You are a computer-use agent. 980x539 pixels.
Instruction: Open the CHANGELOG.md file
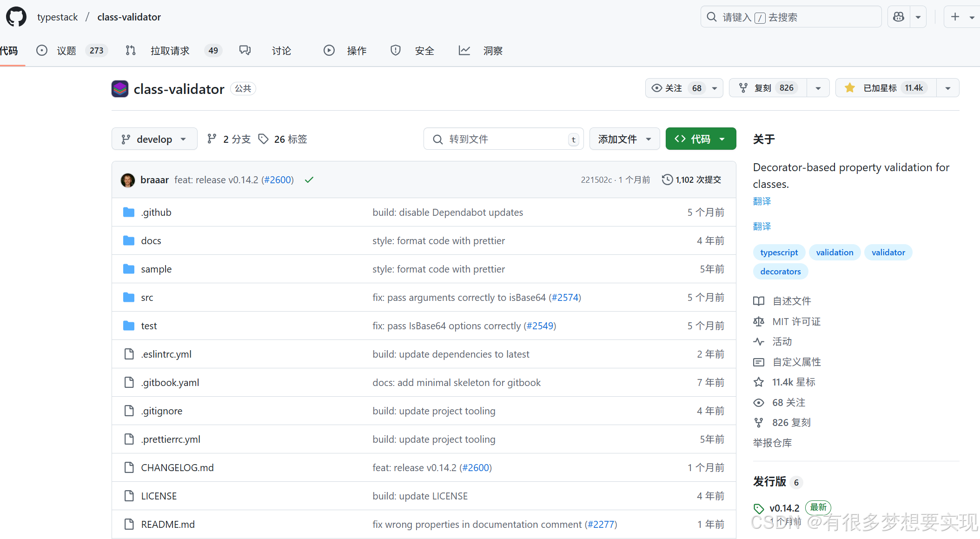[177, 468]
